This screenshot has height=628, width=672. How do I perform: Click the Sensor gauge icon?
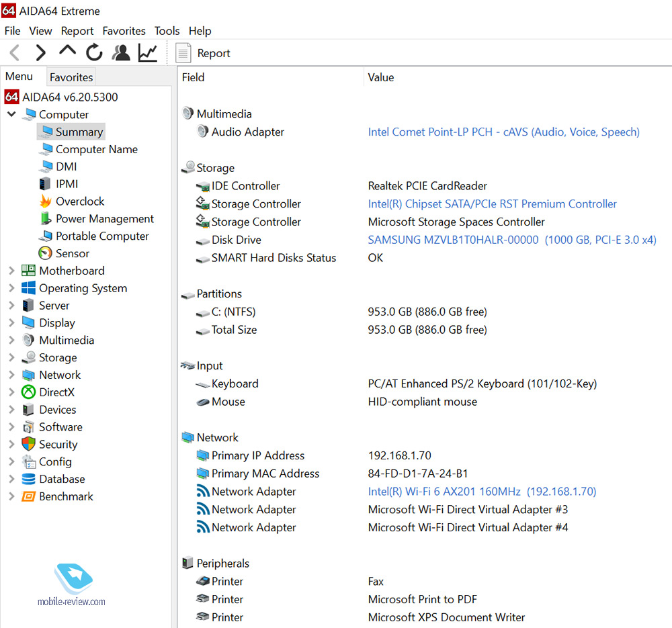45,253
